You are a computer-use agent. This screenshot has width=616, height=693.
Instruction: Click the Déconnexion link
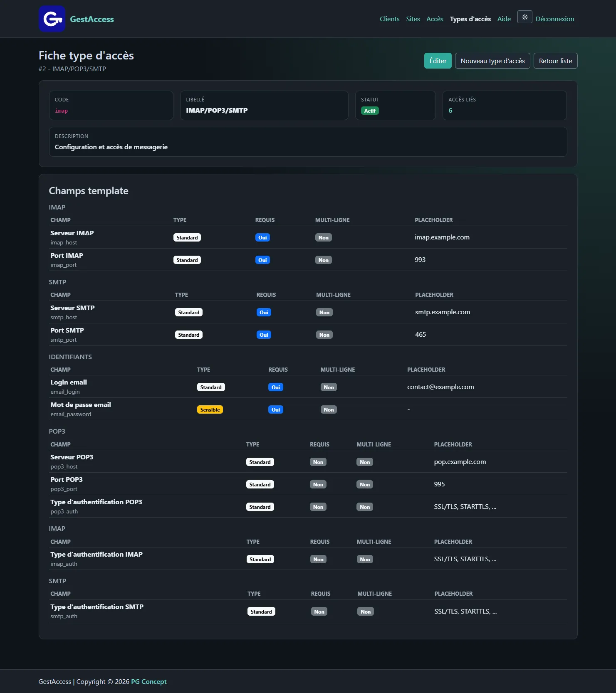555,19
